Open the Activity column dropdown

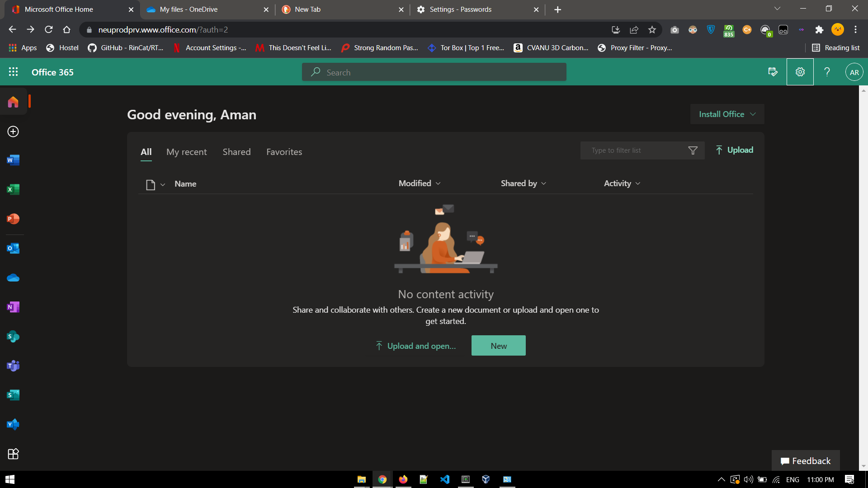(x=622, y=183)
